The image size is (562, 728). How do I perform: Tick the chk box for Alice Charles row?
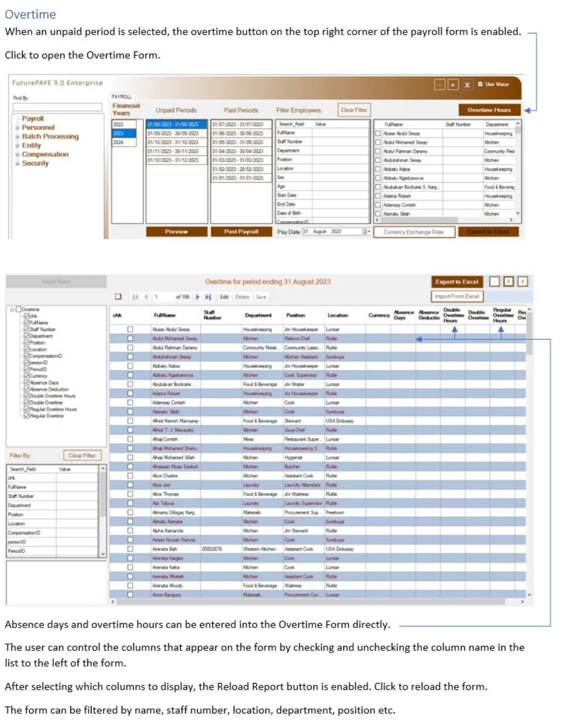(x=130, y=475)
